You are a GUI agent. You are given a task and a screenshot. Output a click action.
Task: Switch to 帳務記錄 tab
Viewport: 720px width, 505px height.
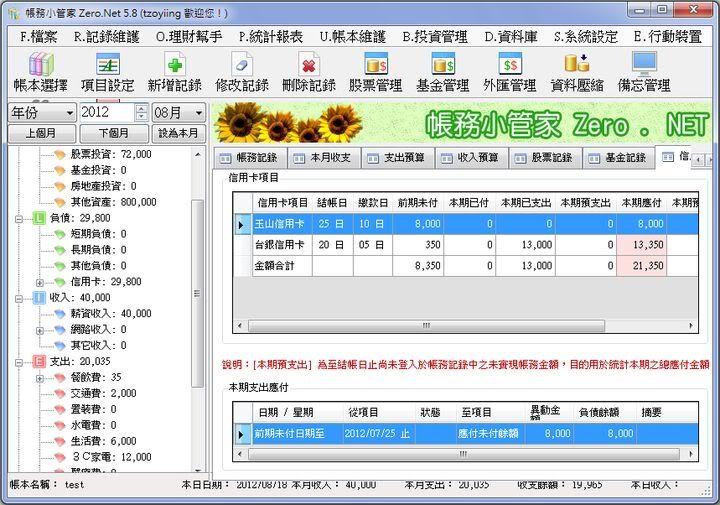250,158
